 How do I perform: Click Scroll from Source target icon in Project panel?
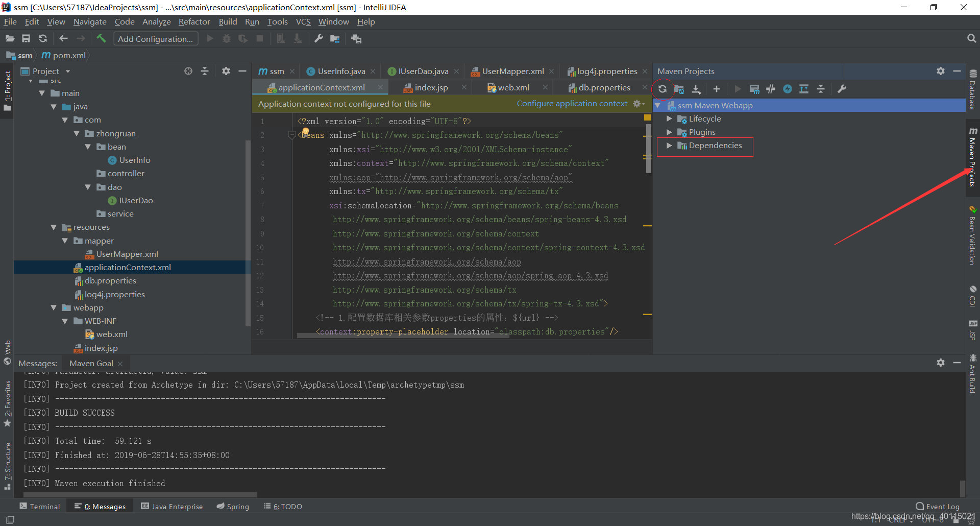point(188,71)
